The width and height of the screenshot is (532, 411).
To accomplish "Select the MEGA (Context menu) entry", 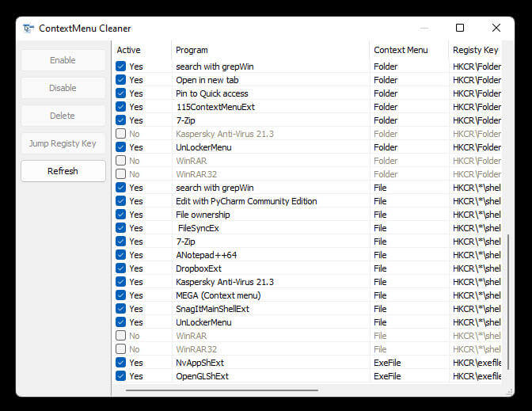I will tap(218, 295).
